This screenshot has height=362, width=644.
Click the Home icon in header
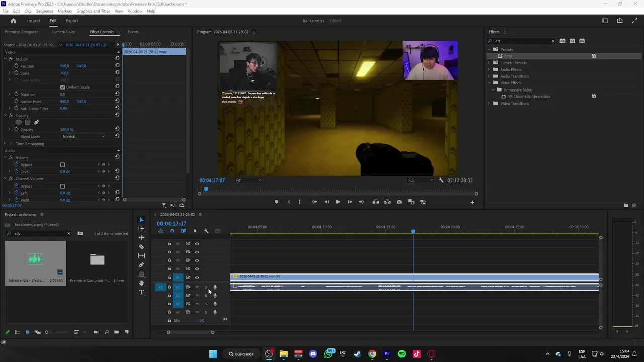(14, 21)
